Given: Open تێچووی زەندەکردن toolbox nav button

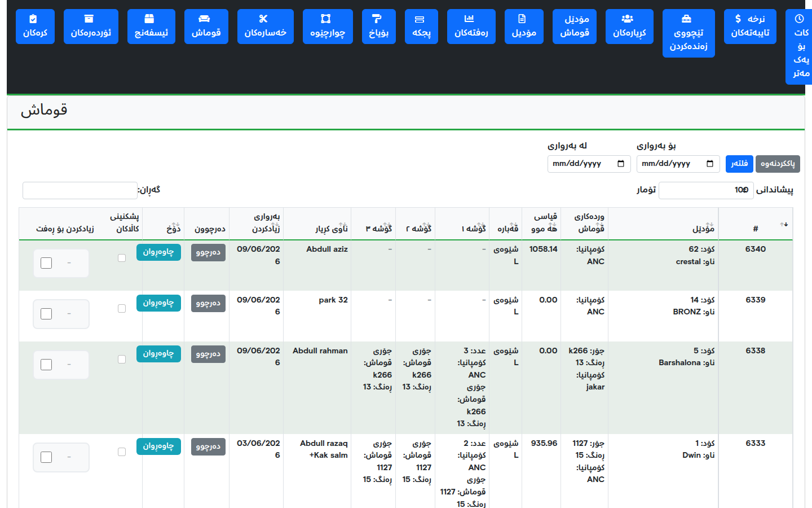Looking at the screenshot, I should (x=689, y=33).
